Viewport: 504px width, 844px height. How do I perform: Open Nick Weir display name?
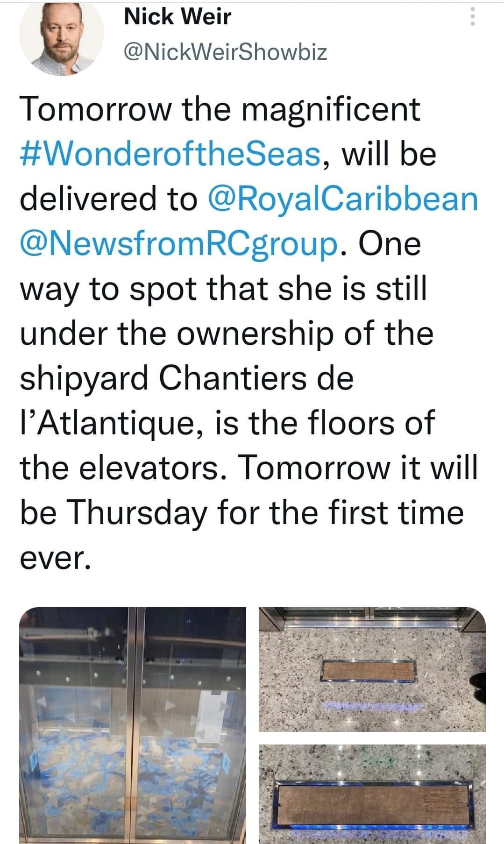pyautogui.click(x=177, y=17)
